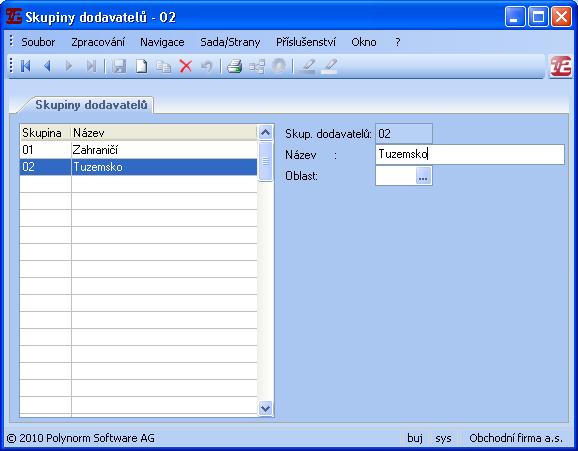This screenshot has width=578, height=451.
Task: Click the copy record icon
Action: [x=163, y=66]
